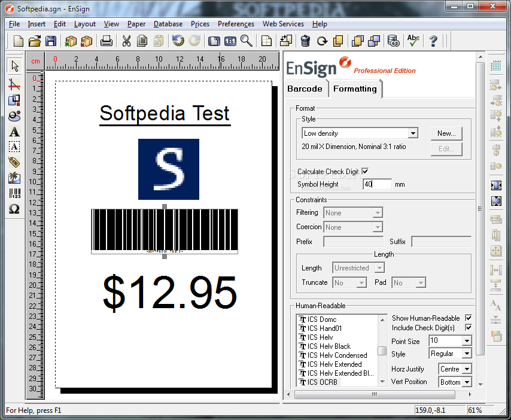Toggle the Calculate Check Digit checkbox
511x420 pixels.
tap(365, 171)
